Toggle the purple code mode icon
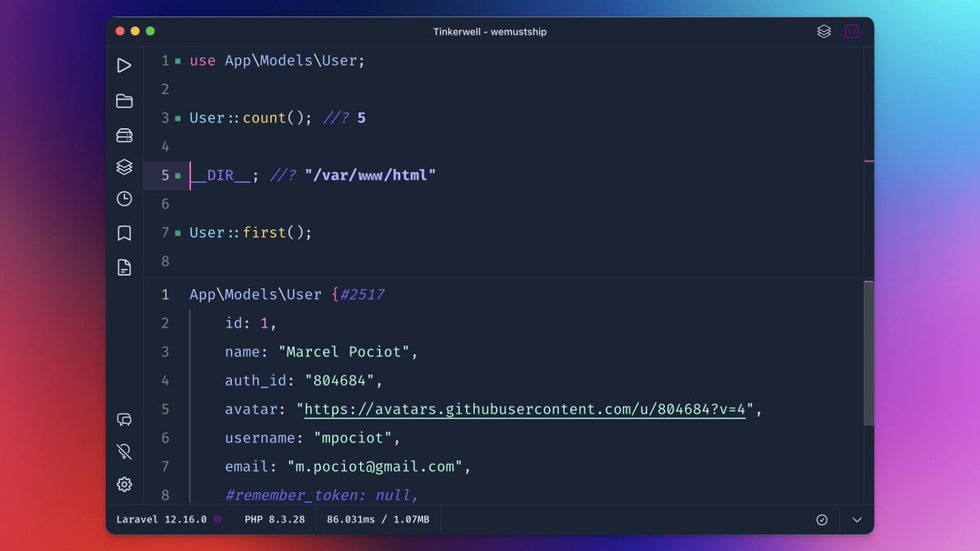Image resolution: width=980 pixels, height=551 pixels. [x=852, y=31]
